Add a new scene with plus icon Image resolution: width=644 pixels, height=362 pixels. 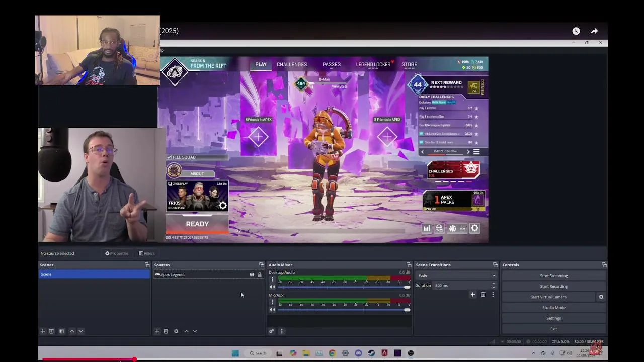pyautogui.click(x=43, y=331)
